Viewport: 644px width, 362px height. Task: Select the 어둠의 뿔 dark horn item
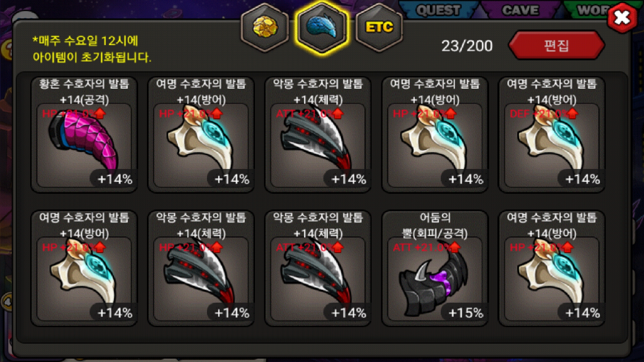pyautogui.click(x=435, y=268)
